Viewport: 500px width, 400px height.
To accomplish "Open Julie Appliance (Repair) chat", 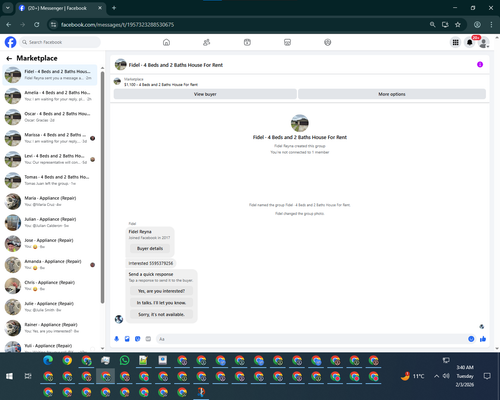I will click(50, 307).
